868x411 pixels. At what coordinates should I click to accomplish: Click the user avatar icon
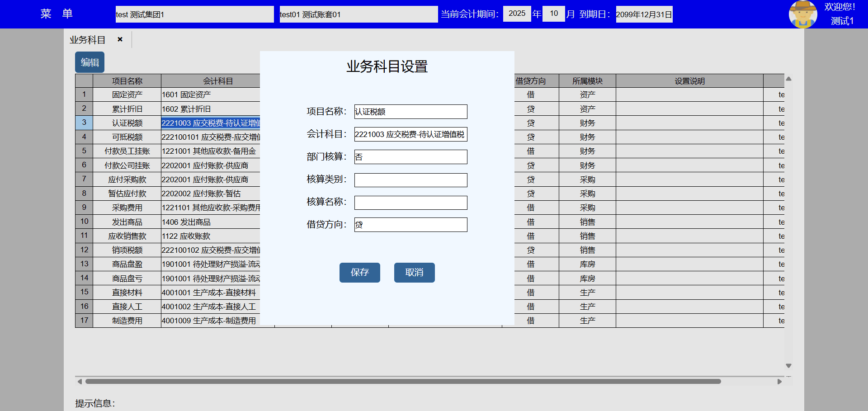tap(802, 14)
